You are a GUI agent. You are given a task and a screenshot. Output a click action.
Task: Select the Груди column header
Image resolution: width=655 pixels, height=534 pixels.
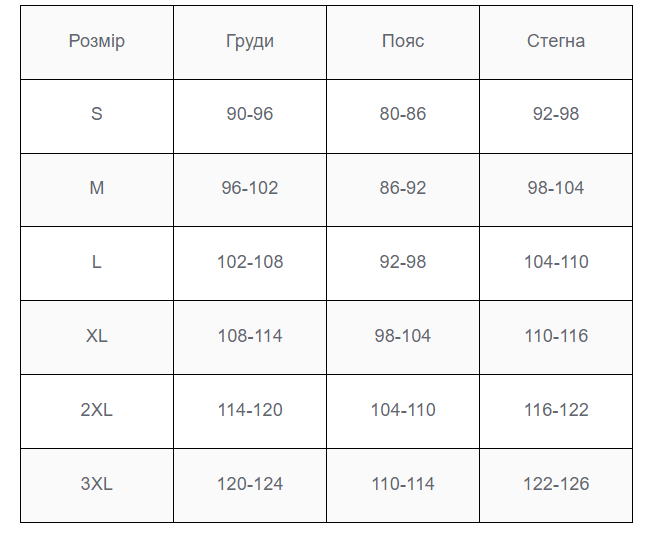250,43
